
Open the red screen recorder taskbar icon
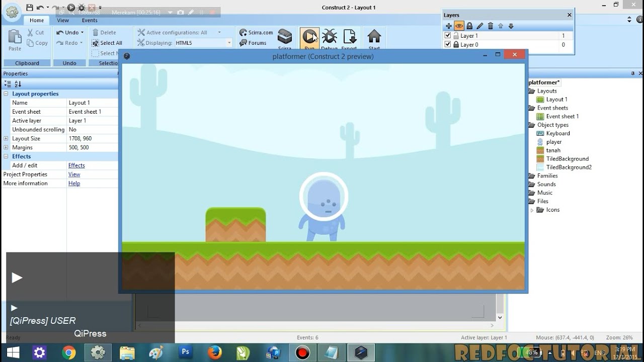(302, 352)
